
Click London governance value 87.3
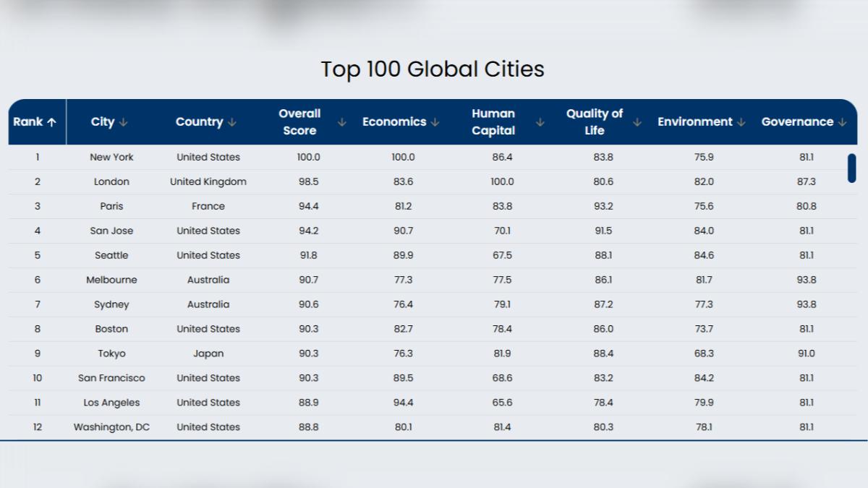point(807,181)
